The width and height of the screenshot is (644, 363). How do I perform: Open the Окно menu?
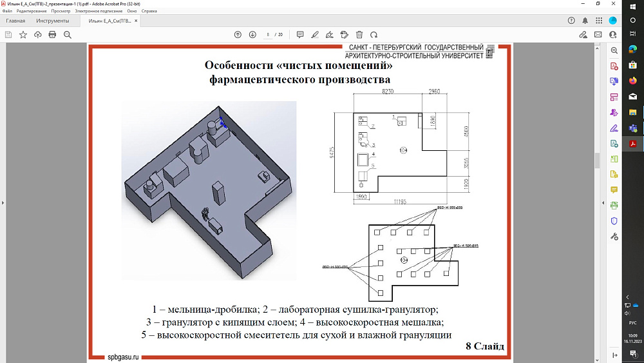pyautogui.click(x=132, y=11)
